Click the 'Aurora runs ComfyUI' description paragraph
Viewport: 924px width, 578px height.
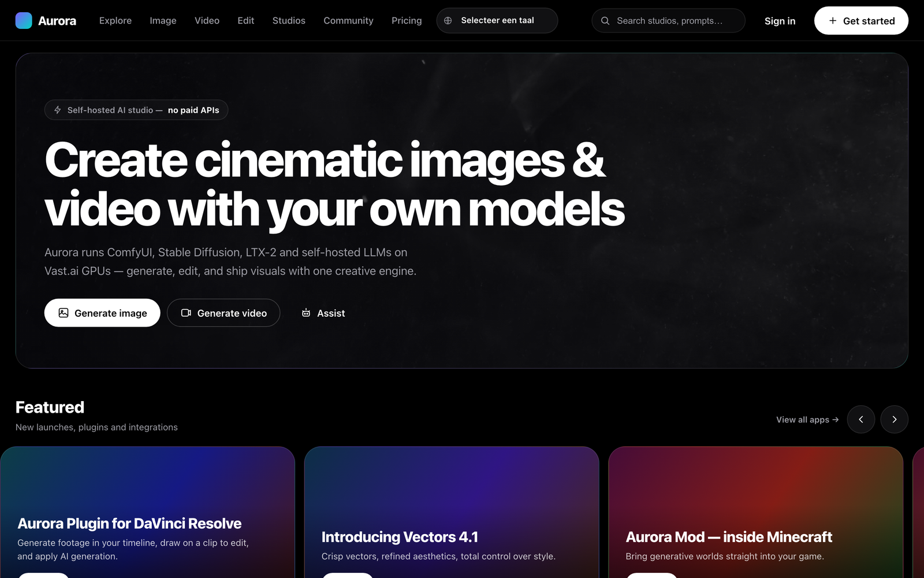click(230, 262)
